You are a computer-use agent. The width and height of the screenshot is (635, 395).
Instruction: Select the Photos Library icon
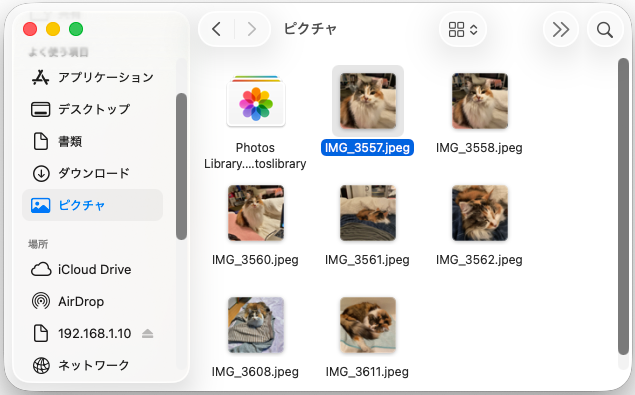click(x=256, y=101)
